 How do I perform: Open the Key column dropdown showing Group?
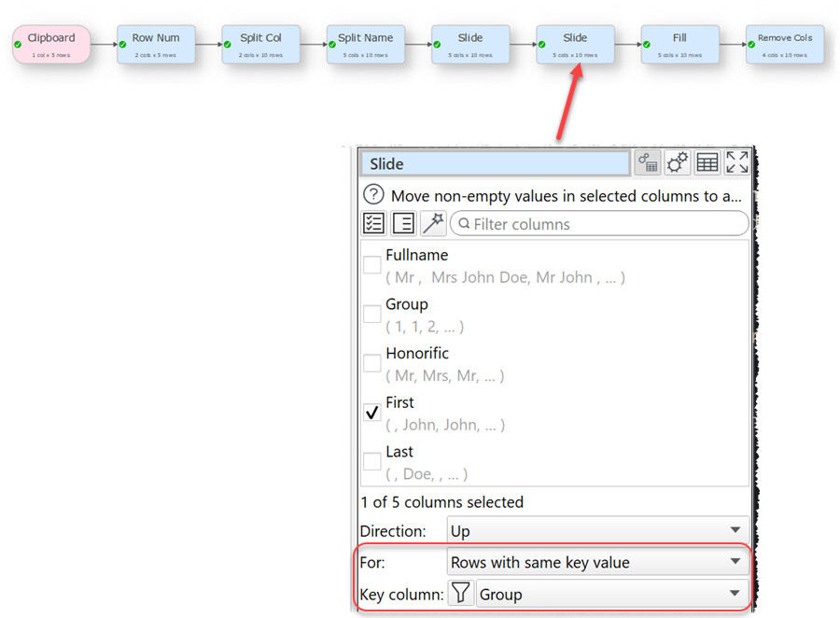point(613,594)
